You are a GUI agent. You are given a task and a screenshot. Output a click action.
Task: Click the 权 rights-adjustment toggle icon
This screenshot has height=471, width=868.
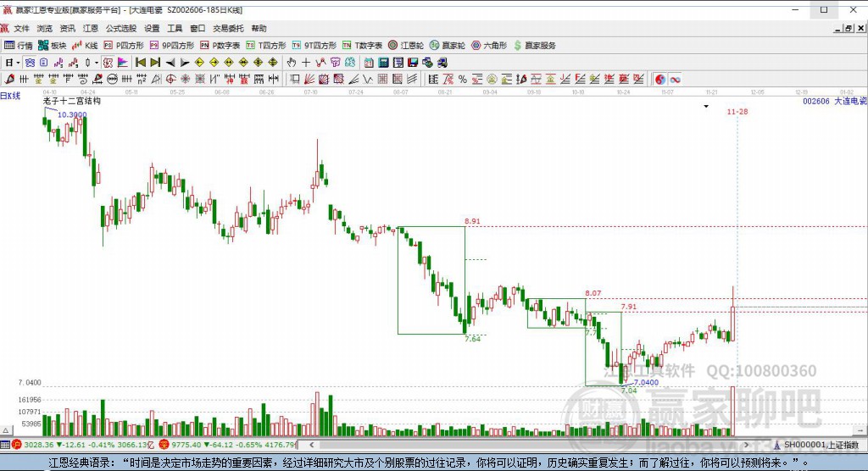[108, 63]
